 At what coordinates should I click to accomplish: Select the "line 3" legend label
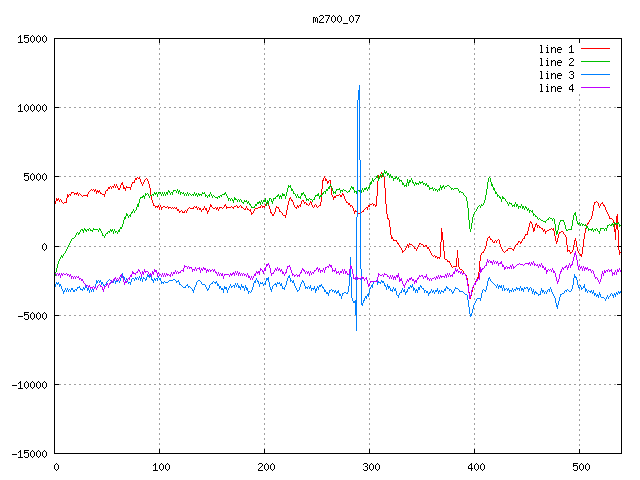pos(556,75)
